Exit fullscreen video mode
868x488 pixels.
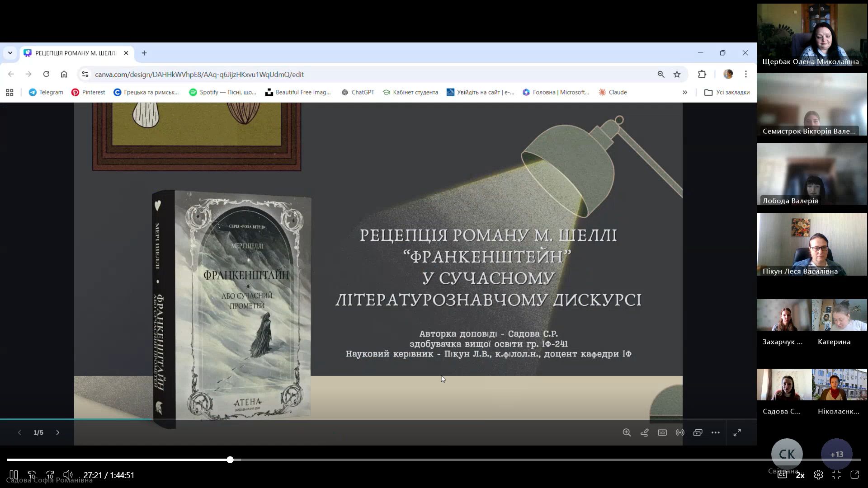(836, 475)
